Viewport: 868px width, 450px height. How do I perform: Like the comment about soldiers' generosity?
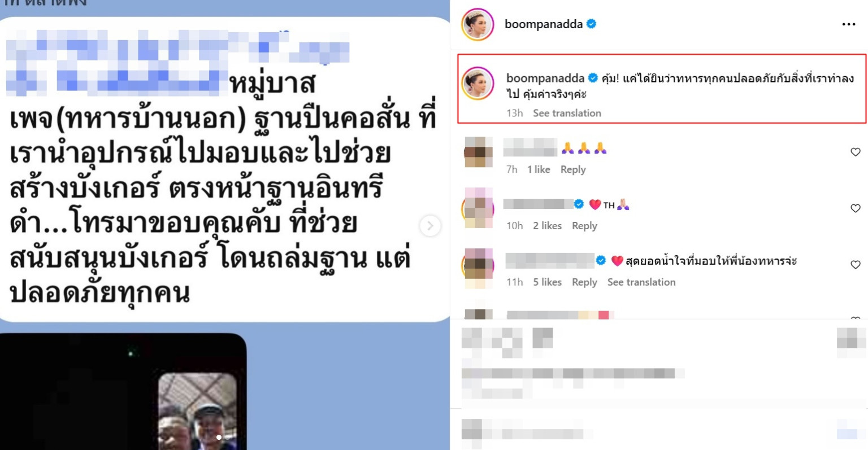coord(855,264)
